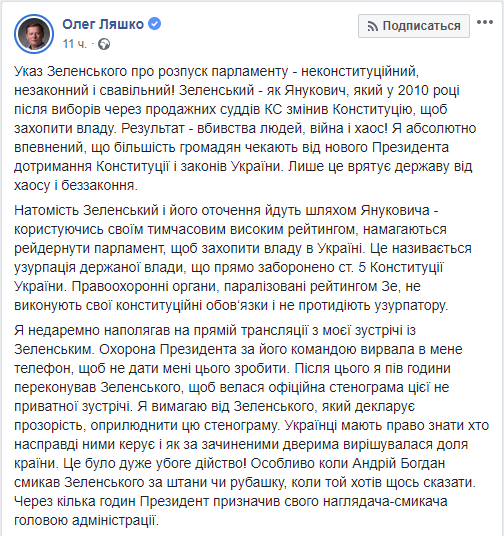Open Олег Ляшко's profile picture
The width and height of the screenshot is (504, 536).
point(34,34)
